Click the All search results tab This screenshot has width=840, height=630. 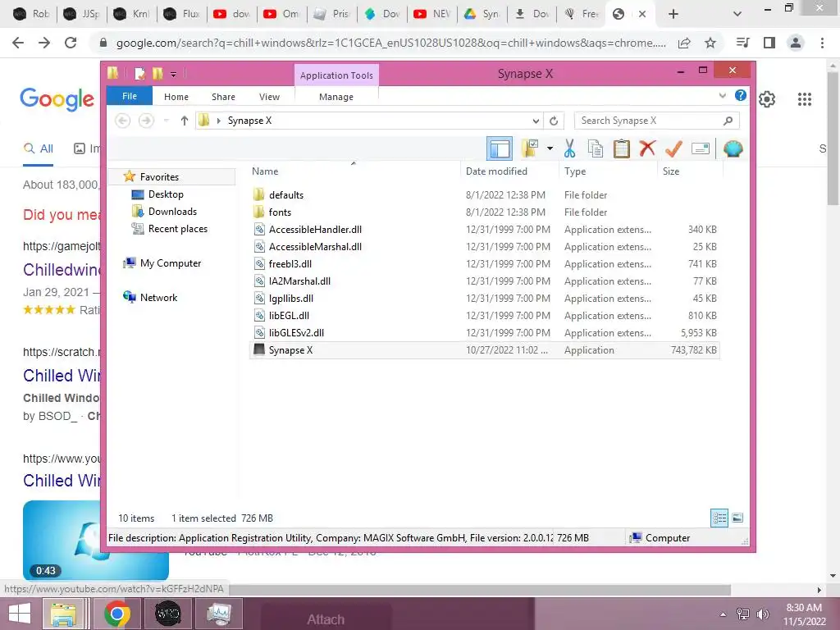[38, 148]
